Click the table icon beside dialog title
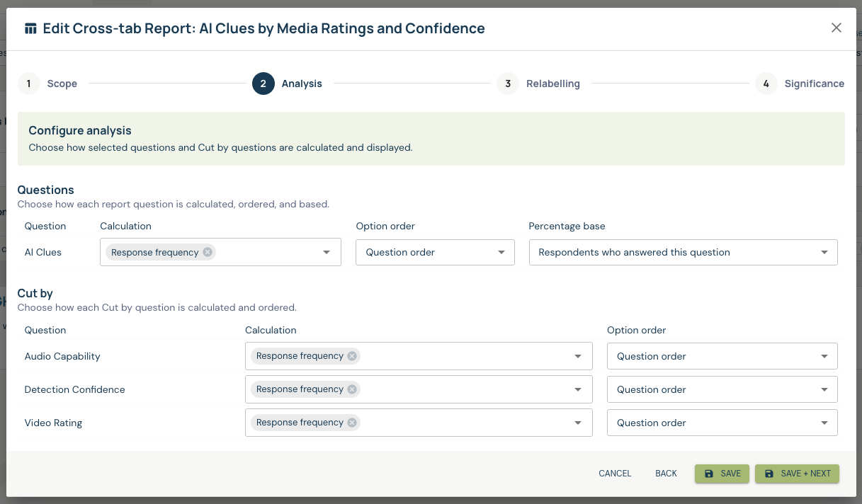Viewport: 862px width, 504px height. [30, 28]
